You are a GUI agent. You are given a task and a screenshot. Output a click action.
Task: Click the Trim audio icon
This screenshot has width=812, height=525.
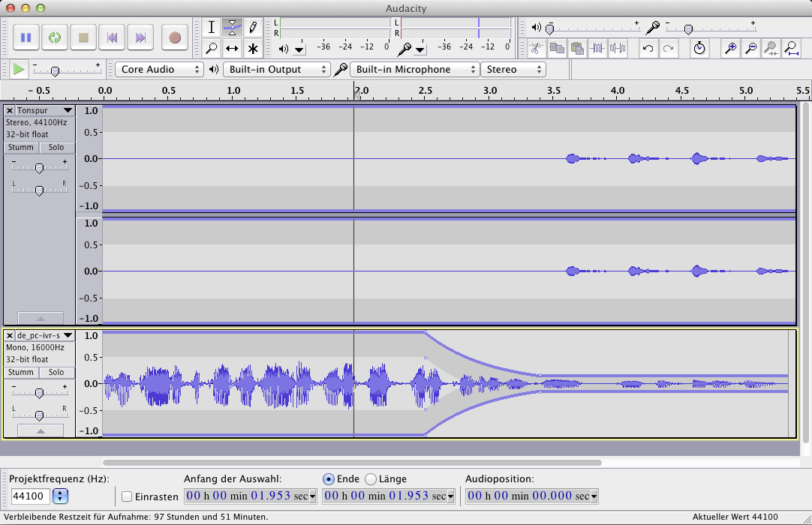pos(597,48)
